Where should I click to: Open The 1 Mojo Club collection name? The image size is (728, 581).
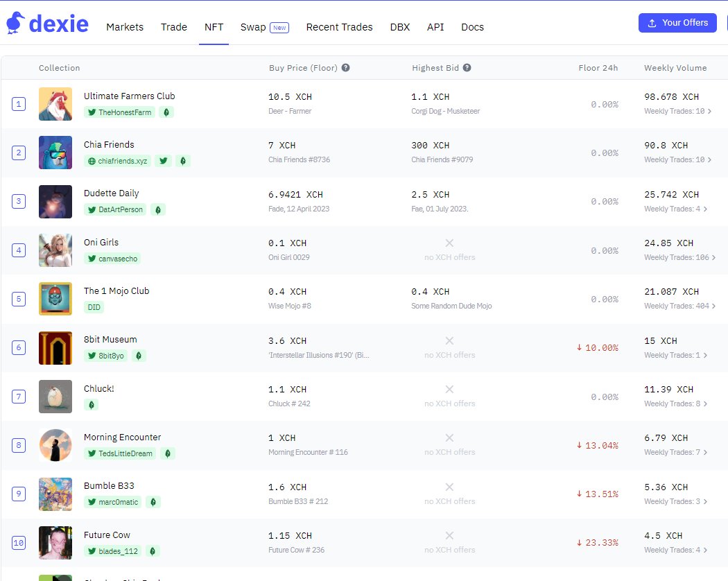116,290
